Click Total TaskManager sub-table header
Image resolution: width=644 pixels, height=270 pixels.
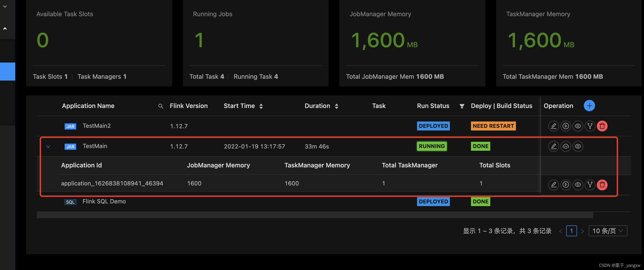(x=409, y=165)
